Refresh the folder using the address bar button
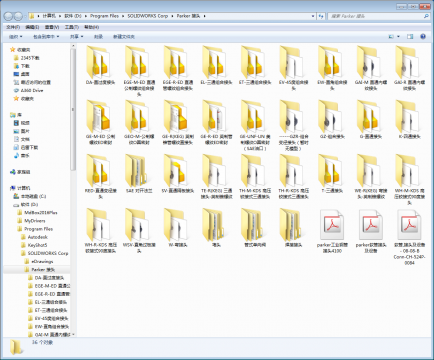Viewport: 434px width, 360px height. point(321,16)
